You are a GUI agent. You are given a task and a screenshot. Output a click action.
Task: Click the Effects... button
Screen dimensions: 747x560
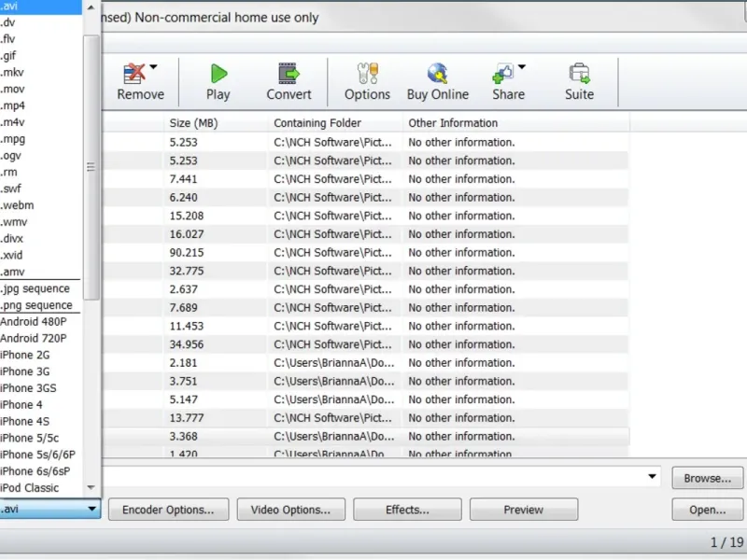tap(407, 510)
